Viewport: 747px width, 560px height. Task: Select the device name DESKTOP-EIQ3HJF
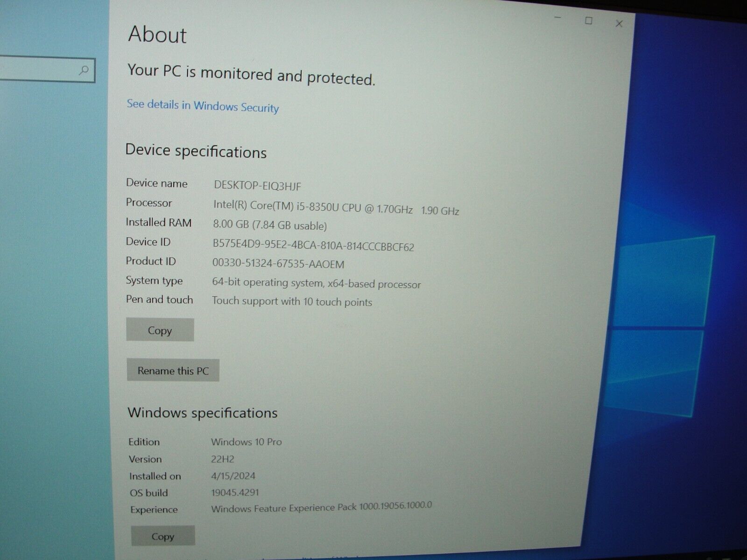click(x=258, y=185)
